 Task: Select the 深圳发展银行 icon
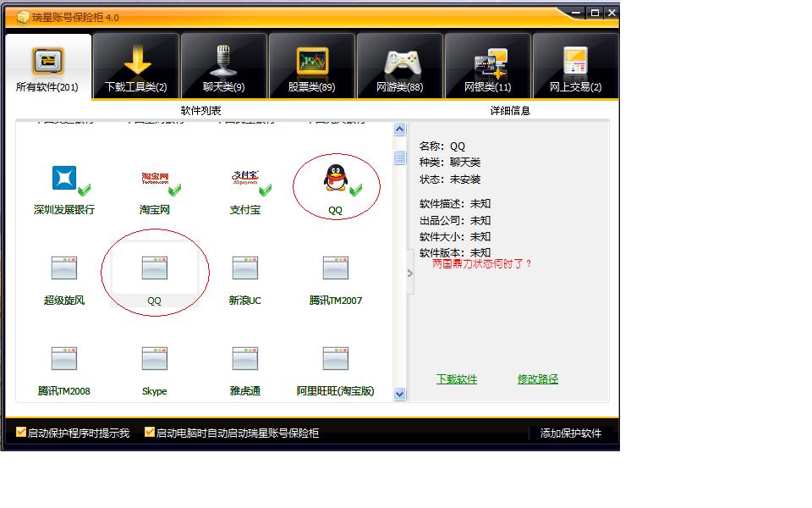click(x=64, y=179)
